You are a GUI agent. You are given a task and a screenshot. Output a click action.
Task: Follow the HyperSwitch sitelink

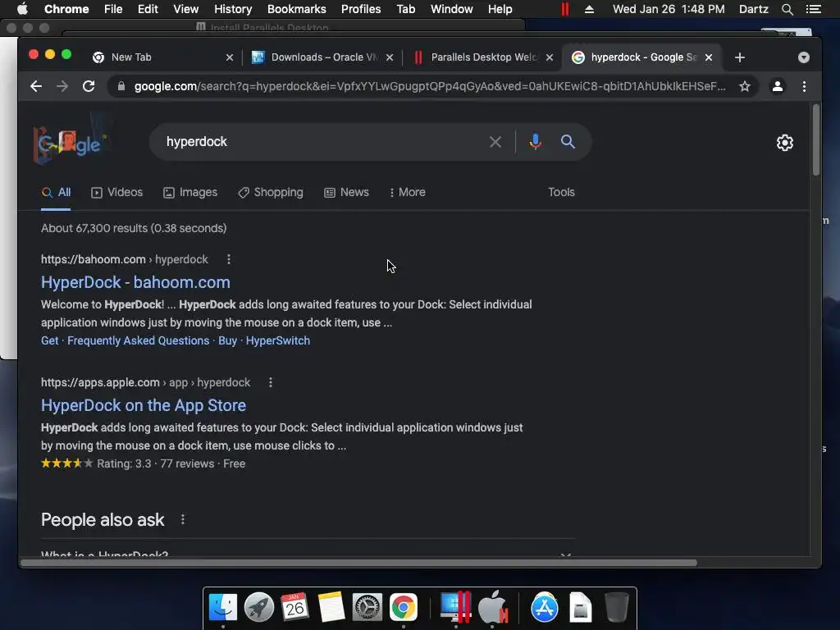[x=278, y=340]
